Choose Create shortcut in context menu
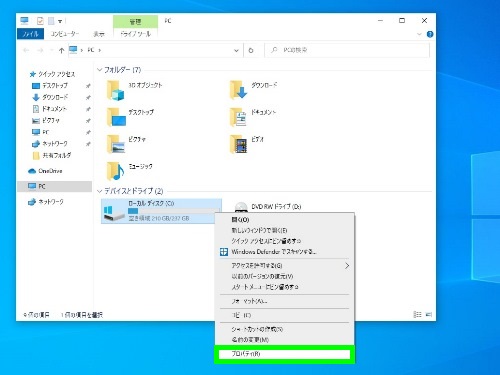This screenshot has width=500, height=375. pyautogui.click(x=284, y=329)
